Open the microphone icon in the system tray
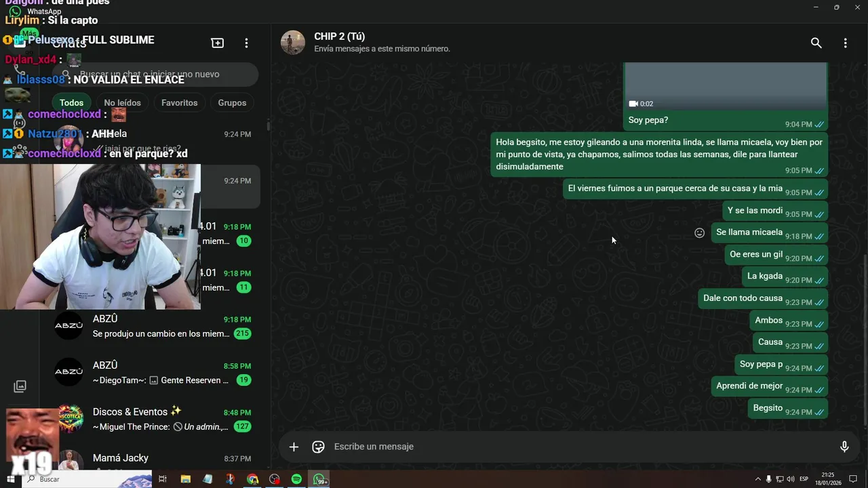The image size is (868, 488). [x=768, y=479]
